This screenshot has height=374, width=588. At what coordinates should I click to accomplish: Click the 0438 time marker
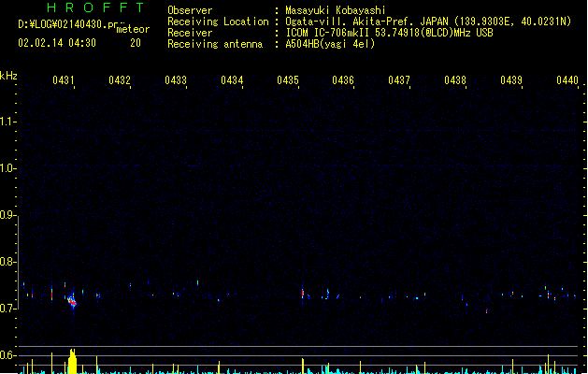(455, 80)
